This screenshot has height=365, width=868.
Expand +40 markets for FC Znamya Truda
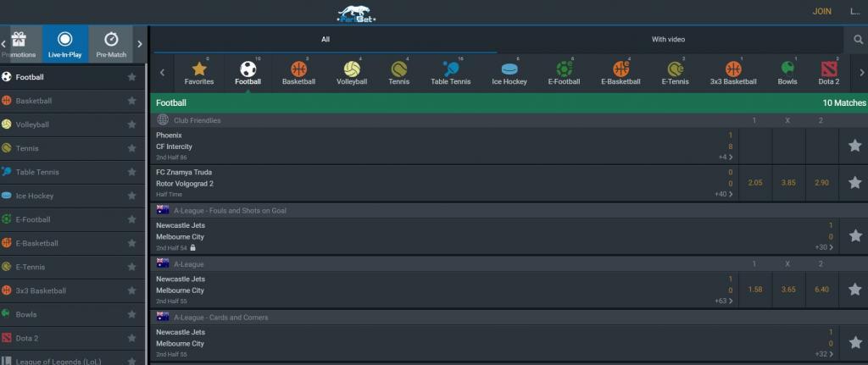[x=723, y=194]
